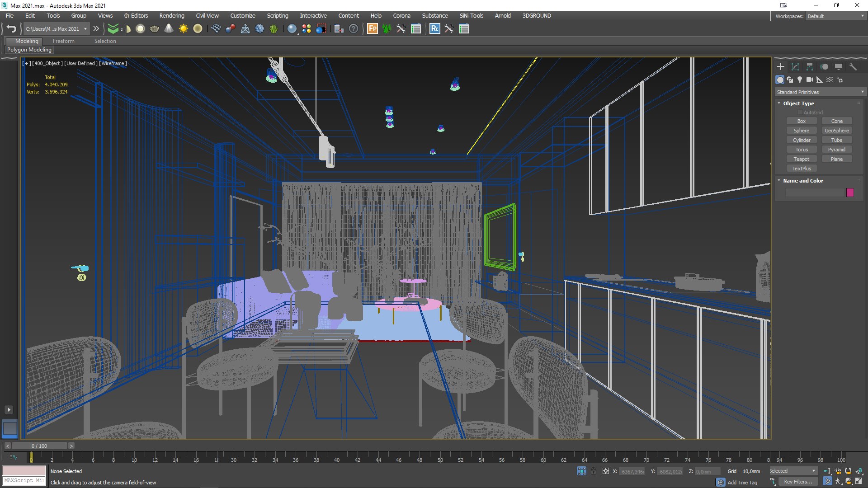Open the Key Filters dialog

[x=798, y=482]
